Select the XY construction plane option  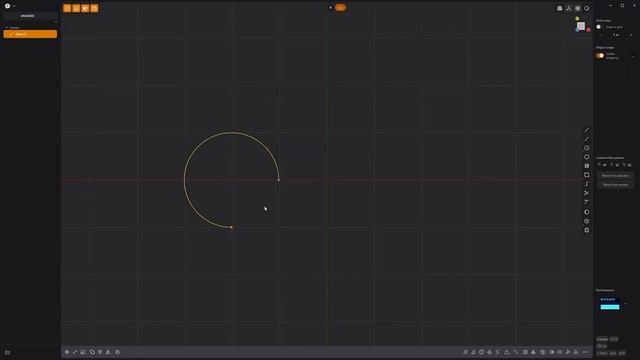pyautogui.click(x=602, y=165)
